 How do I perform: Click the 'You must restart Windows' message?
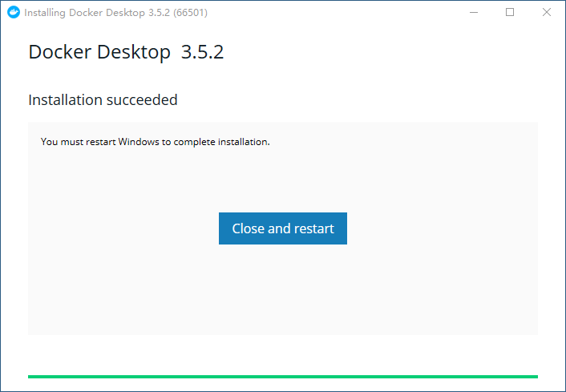coord(156,142)
